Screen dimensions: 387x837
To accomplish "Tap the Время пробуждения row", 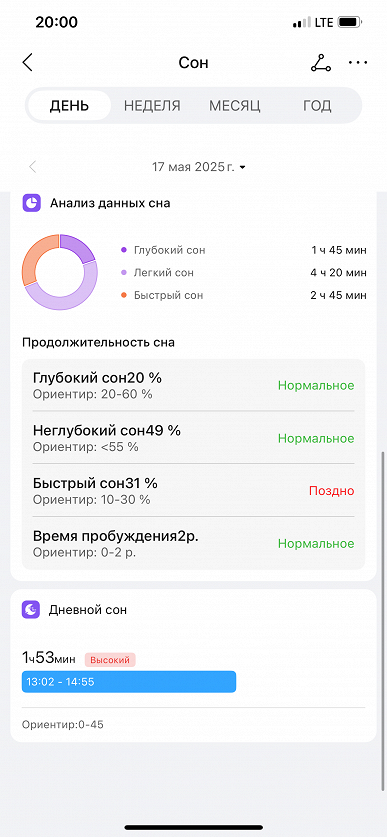I will click(x=193, y=543).
